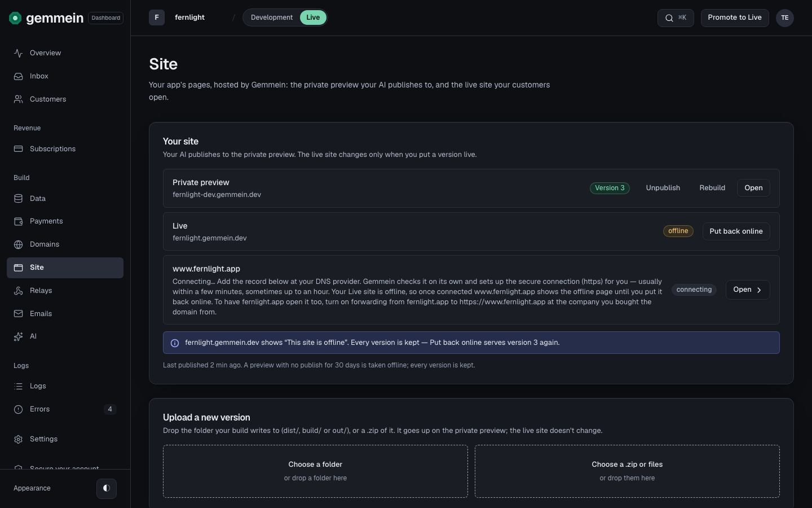Click the Dashboard label badge
Screen dimensions: 812x508
click(106, 18)
